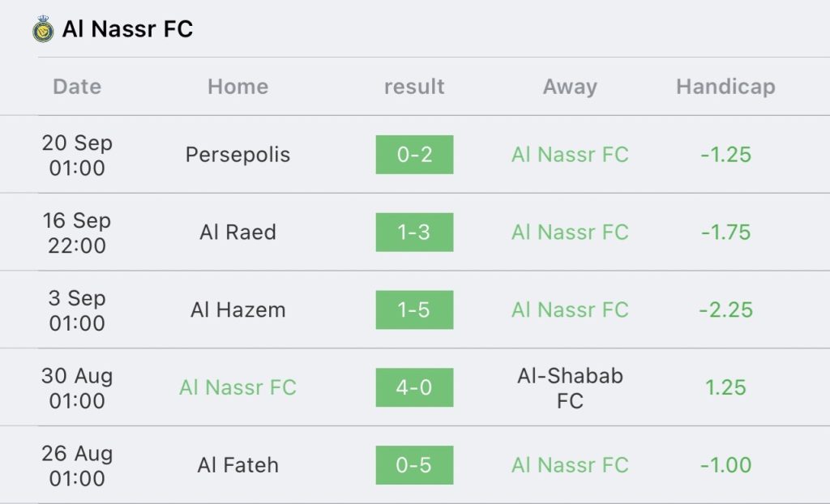Click Al Nassr FC as home team
Screen dimensions: 830x504
point(237,388)
